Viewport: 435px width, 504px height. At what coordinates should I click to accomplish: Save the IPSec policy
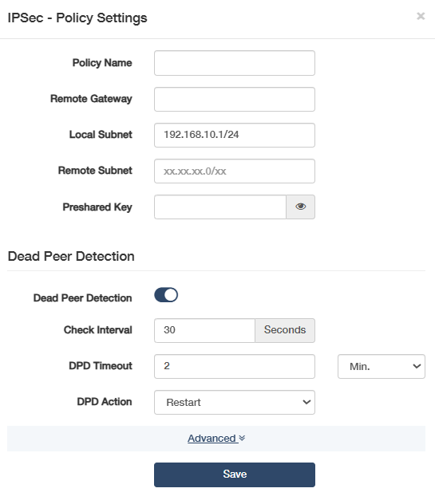pyautogui.click(x=235, y=474)
